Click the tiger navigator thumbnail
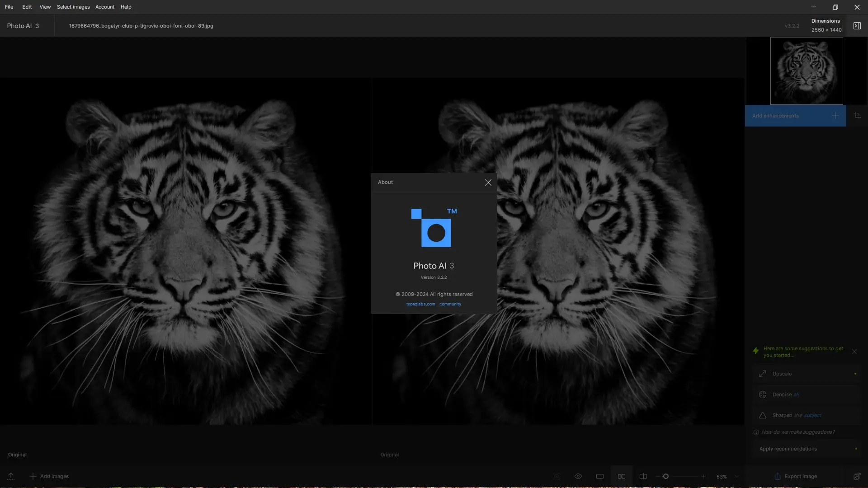This screenshot has height=488, width=868. coord(806,71)
